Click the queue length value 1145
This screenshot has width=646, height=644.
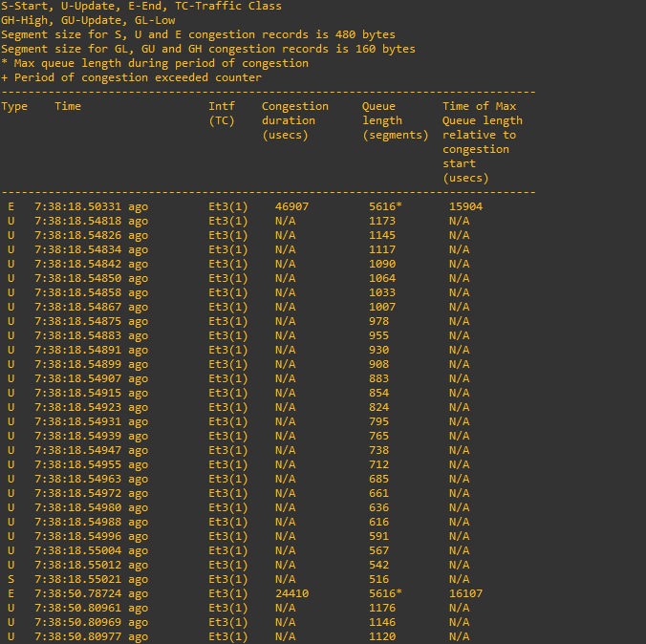tap(382, 235)
